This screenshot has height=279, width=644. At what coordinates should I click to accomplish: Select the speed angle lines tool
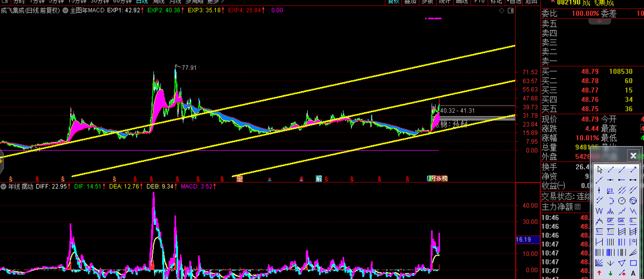633,252
